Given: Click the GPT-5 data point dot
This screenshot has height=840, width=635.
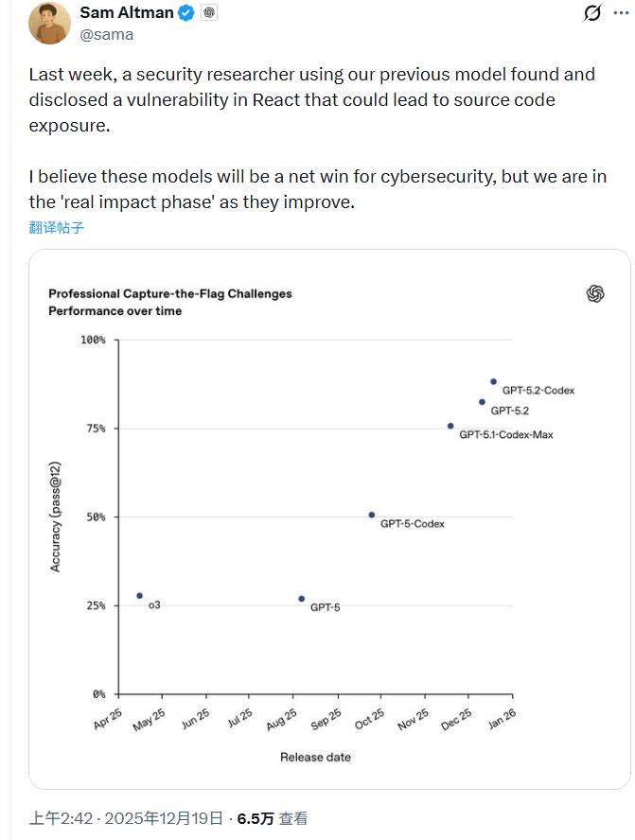Looking at the screenshot, I should 302,599.
